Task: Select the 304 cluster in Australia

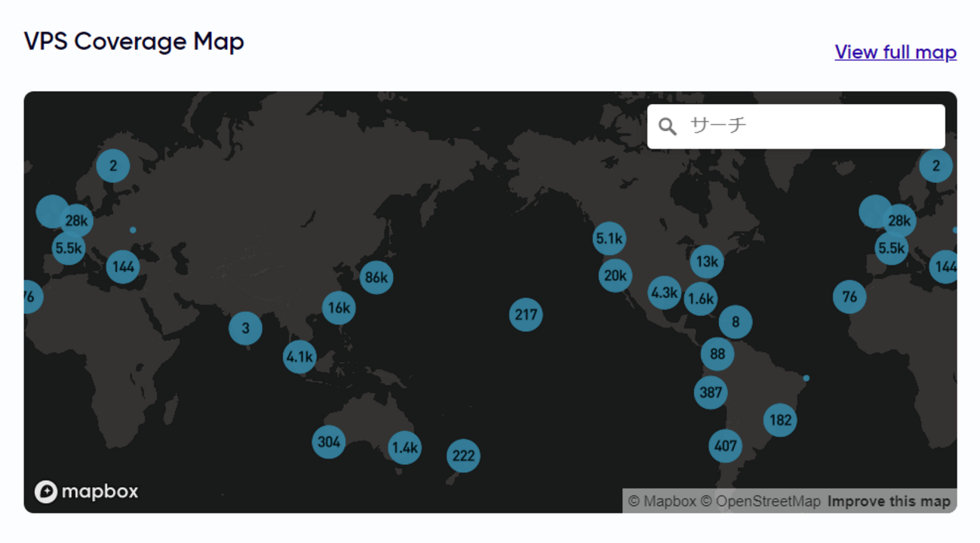Action: click(329, 442)
